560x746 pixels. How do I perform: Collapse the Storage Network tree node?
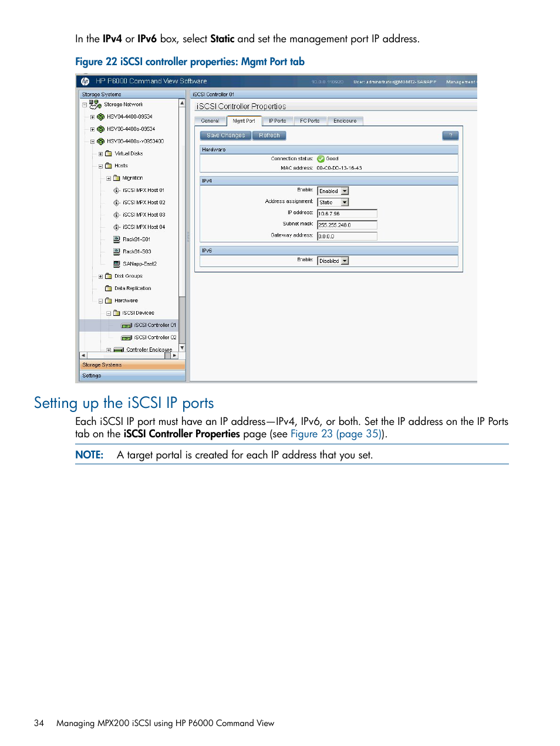pos(85,105)
